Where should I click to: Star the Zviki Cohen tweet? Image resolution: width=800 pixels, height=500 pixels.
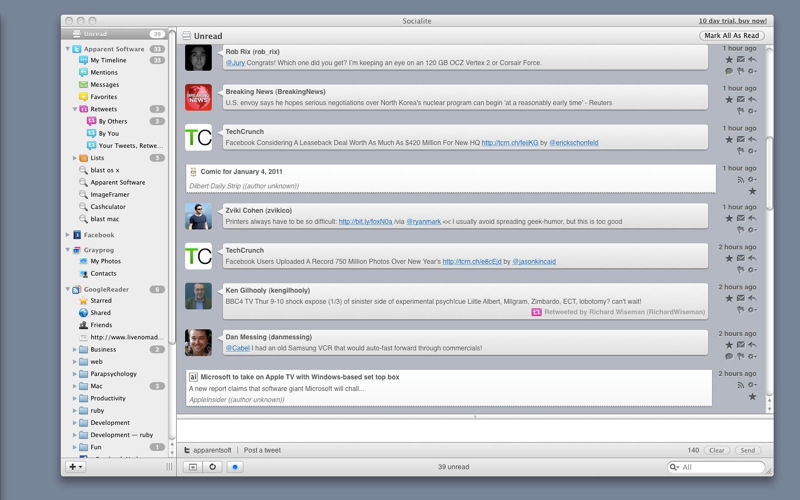(729, 218)
